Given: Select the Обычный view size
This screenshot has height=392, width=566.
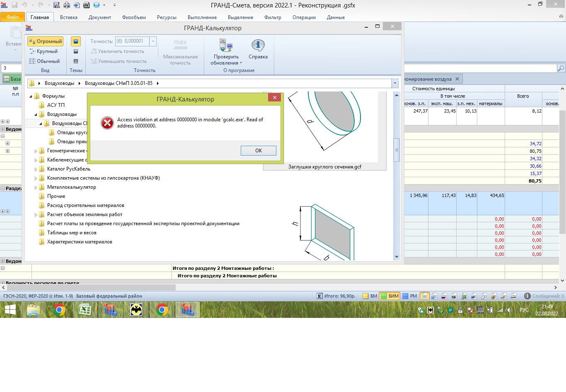Looking at the screenshot, I should tap(45, 61).
